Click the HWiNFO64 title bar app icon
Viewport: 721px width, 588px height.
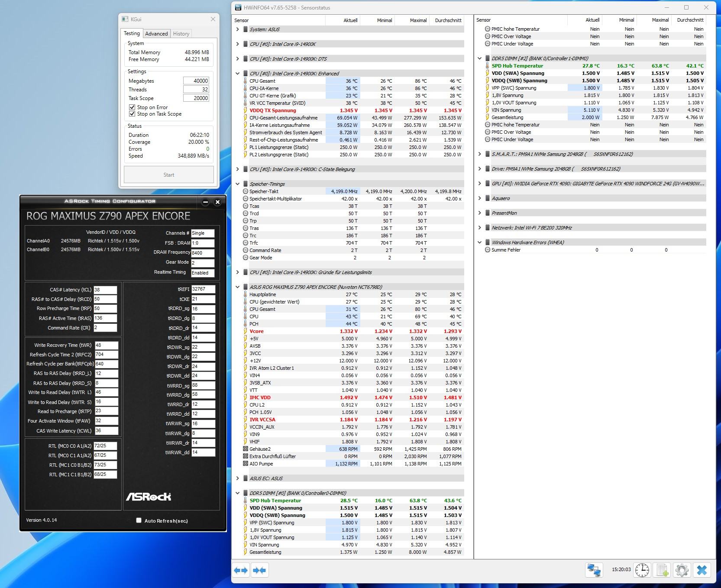238,7
